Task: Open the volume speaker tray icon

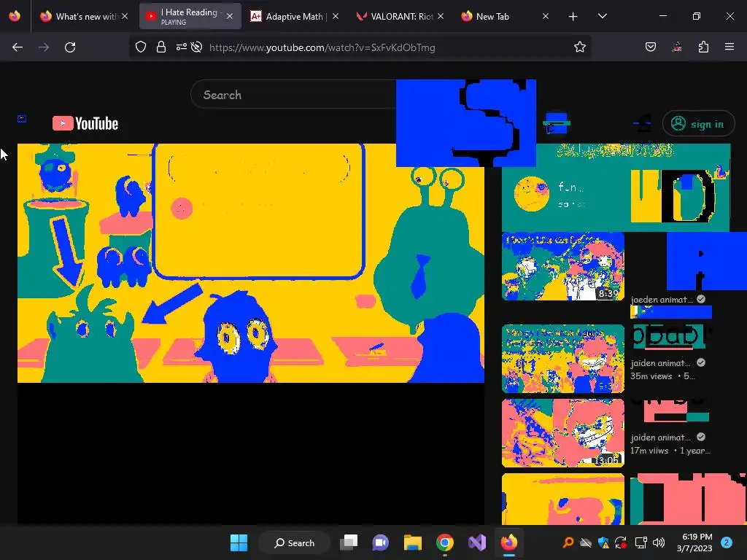Action: (659, 542)
